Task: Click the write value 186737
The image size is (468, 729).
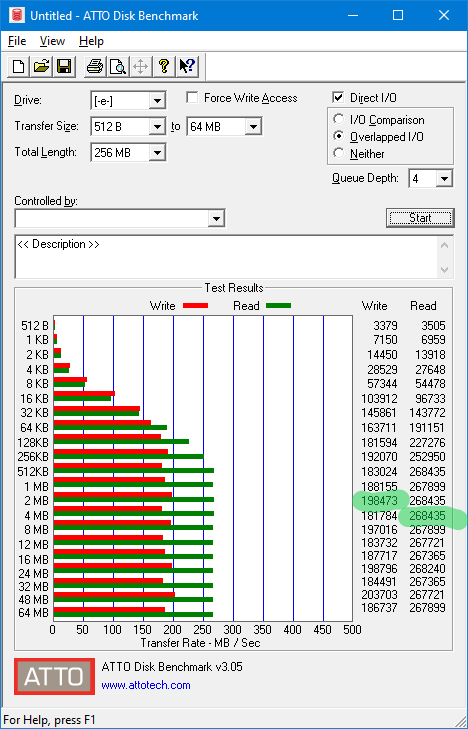Action: [x=380, y=608]
